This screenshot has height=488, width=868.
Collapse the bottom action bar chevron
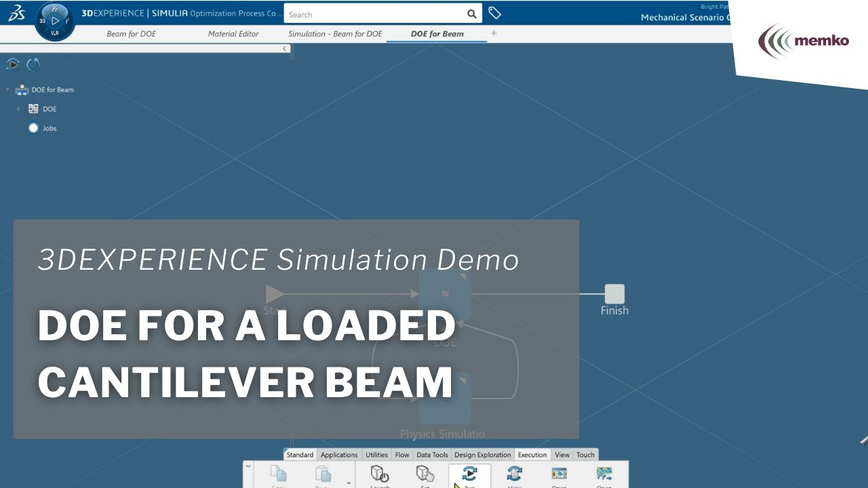pos(248,466)
